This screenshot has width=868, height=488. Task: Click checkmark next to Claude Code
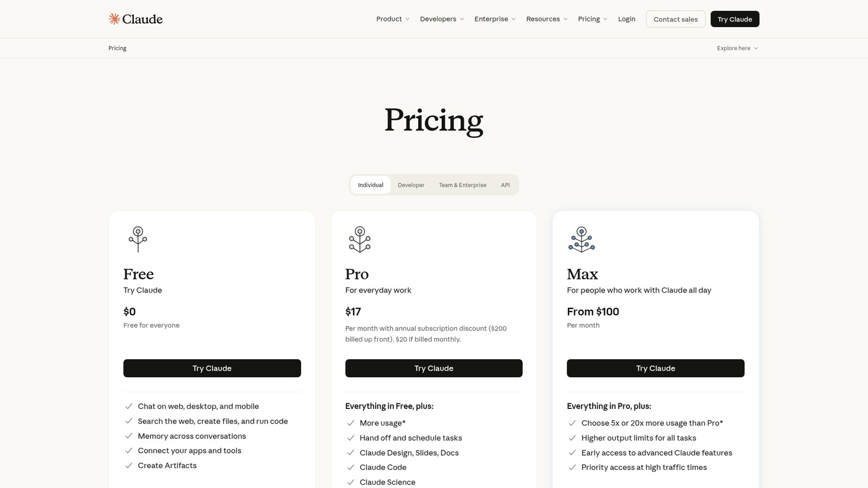point(350,468)
